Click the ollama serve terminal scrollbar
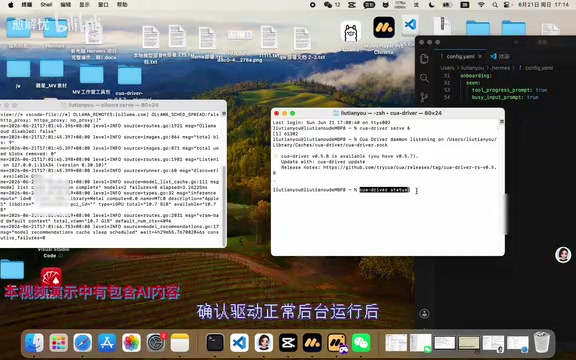The width and height of the screenshot is (576, 360). pos(224,206)
